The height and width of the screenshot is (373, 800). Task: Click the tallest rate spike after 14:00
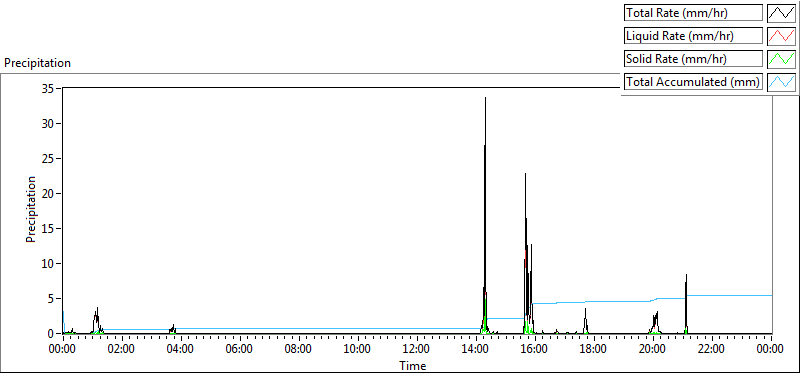coord(485,214)
